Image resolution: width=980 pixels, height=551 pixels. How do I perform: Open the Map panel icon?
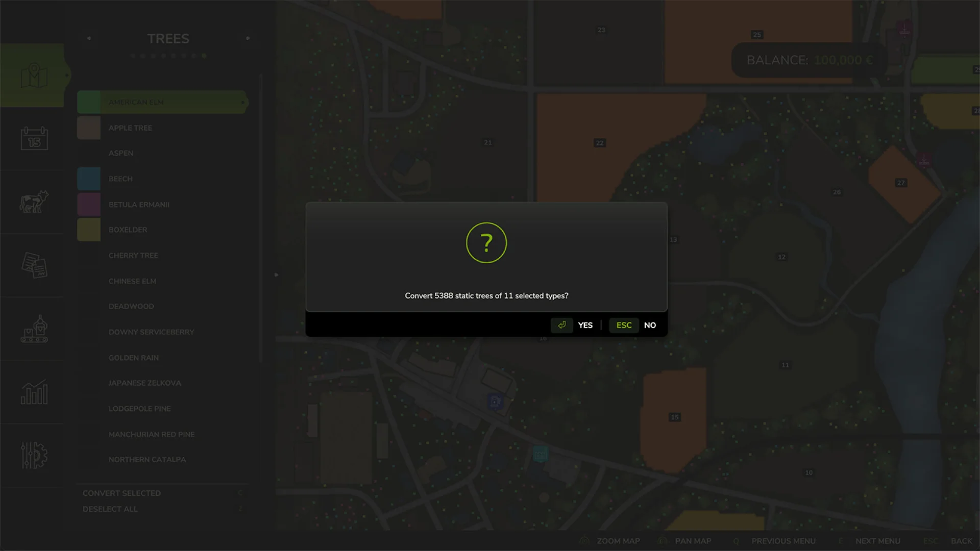[x=33, y=76]
